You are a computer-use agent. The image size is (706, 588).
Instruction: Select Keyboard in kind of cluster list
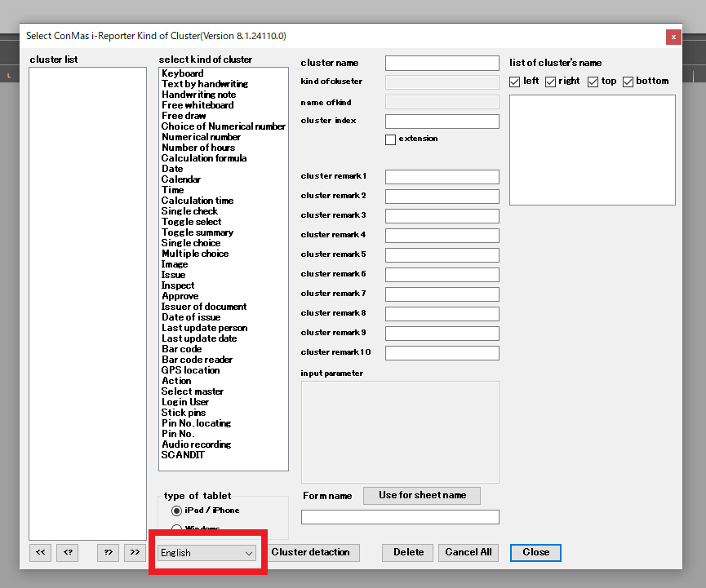pyautogui.click(x=183, y=73)
